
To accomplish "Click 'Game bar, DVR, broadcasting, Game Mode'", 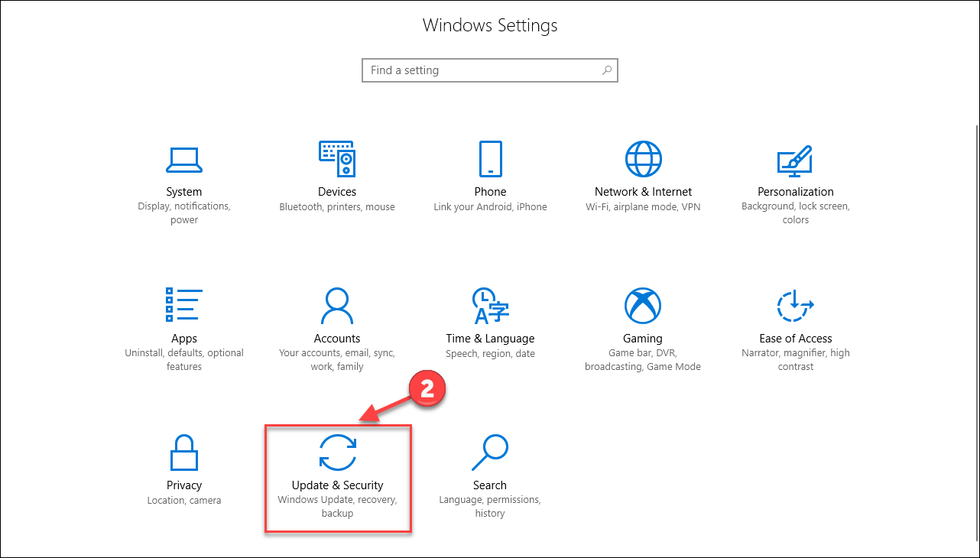I will [x=643, y=360].
